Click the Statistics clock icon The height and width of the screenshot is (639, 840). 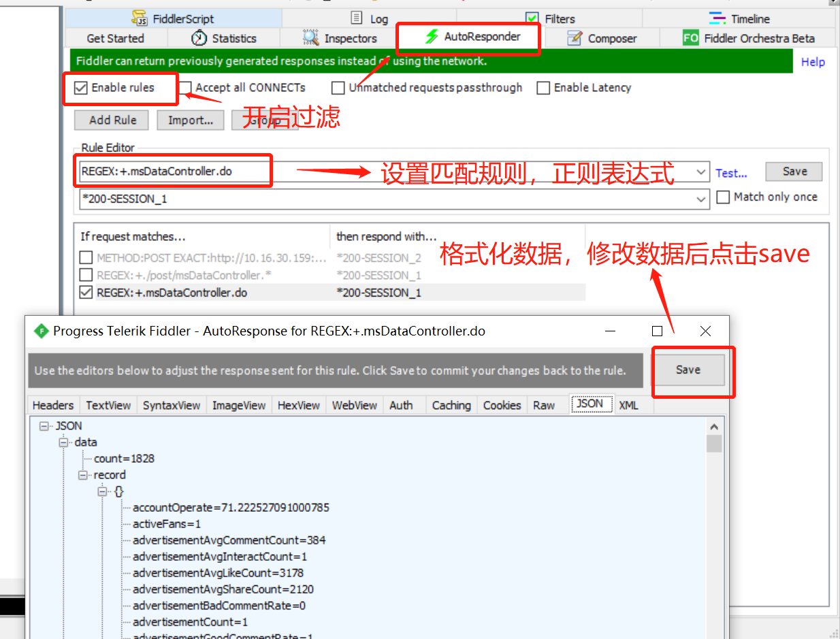coord(199,38)
